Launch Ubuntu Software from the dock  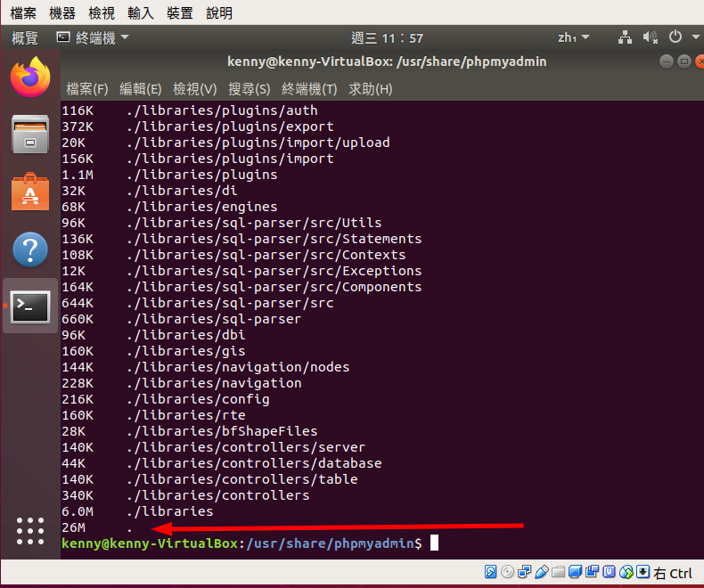point(30,192)
